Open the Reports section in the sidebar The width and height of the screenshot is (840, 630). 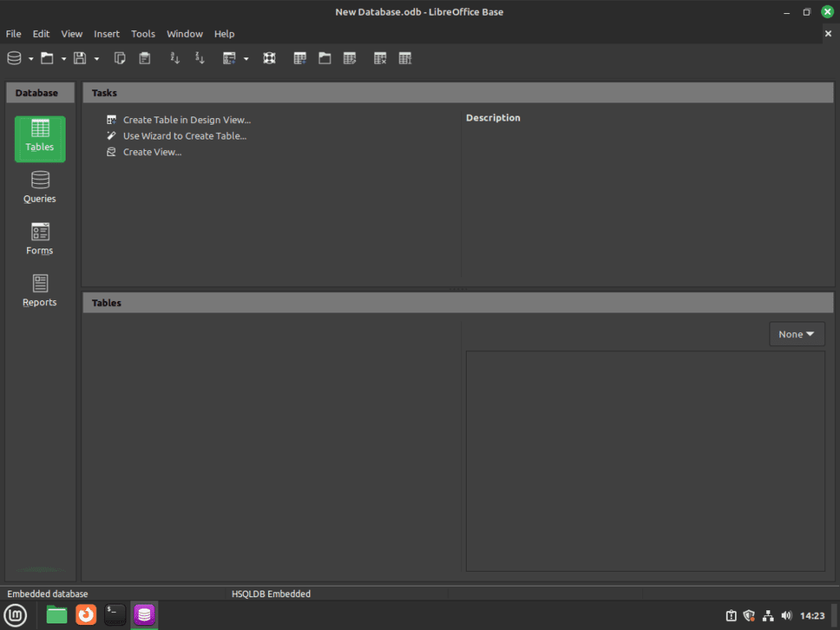pyautogui.click(x=39, y=290)
